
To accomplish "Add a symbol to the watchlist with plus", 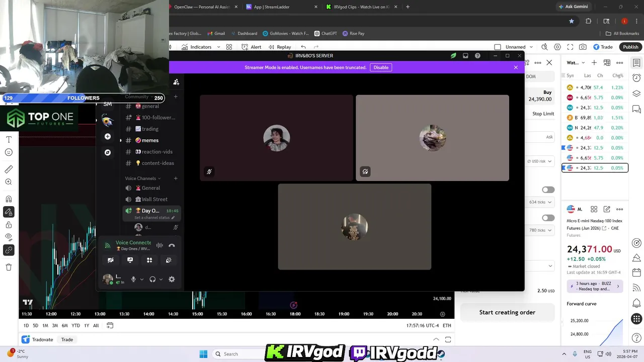I will pos(594,63).
